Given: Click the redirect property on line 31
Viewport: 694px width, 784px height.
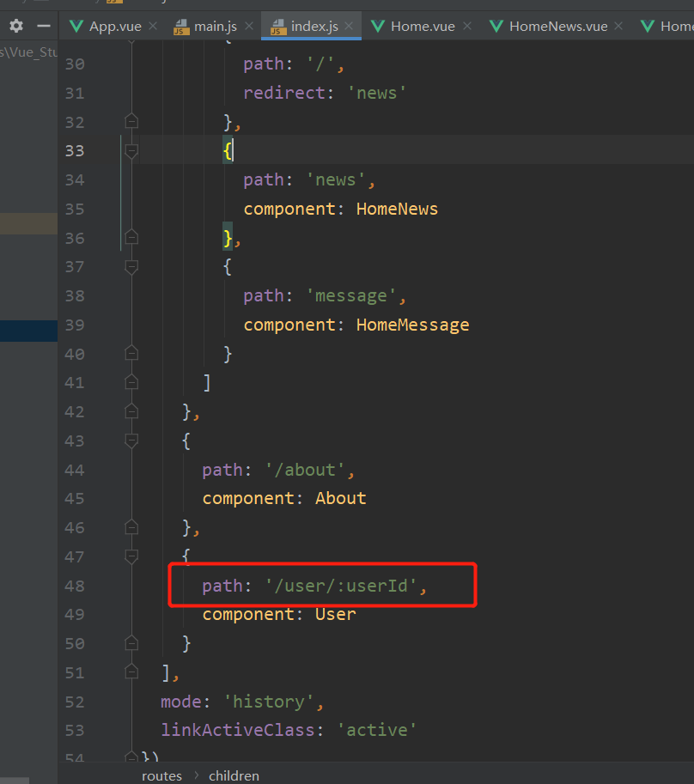Looking at the screenshot, I should click(x=284, y=93).
